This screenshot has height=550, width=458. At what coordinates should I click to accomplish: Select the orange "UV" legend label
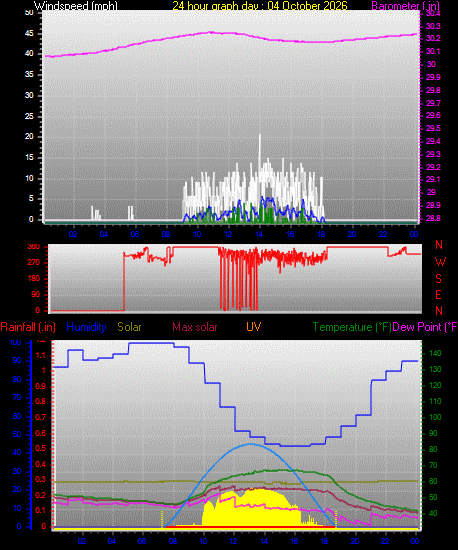pyautogui.click(x=254, y=327)
